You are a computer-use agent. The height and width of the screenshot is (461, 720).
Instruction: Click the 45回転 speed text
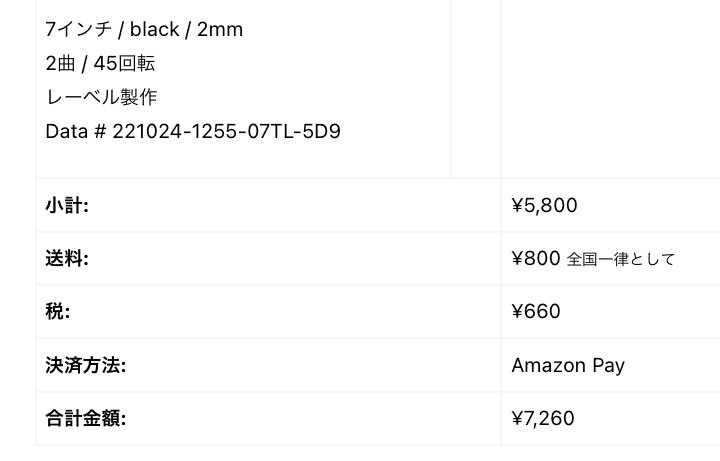(124, 63)
